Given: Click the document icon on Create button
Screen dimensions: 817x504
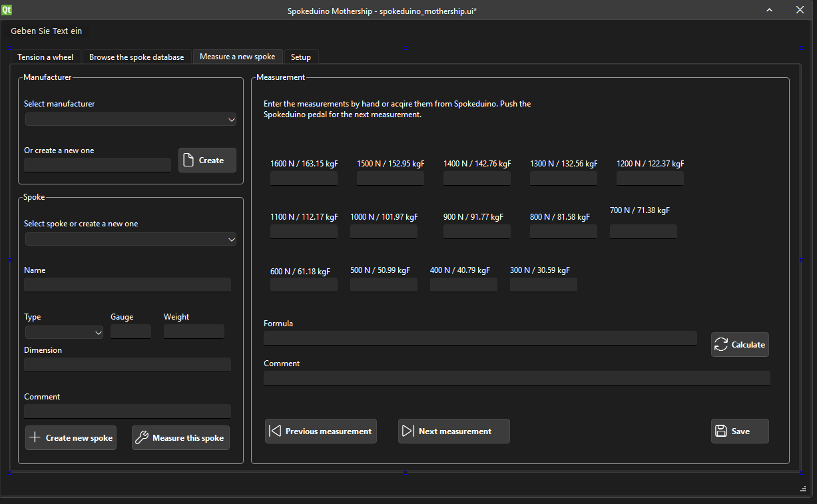Looking at the screenshot, I should pos(188,160).
